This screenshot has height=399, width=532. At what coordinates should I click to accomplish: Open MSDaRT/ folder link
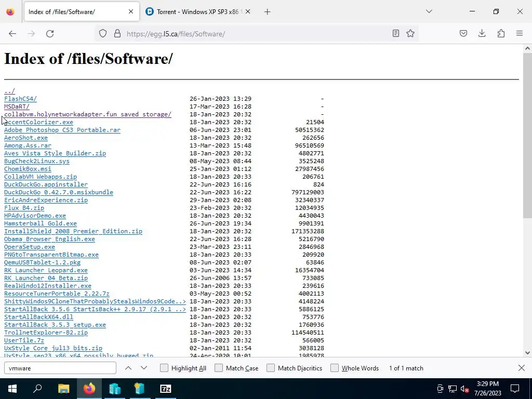click(17, 107)
